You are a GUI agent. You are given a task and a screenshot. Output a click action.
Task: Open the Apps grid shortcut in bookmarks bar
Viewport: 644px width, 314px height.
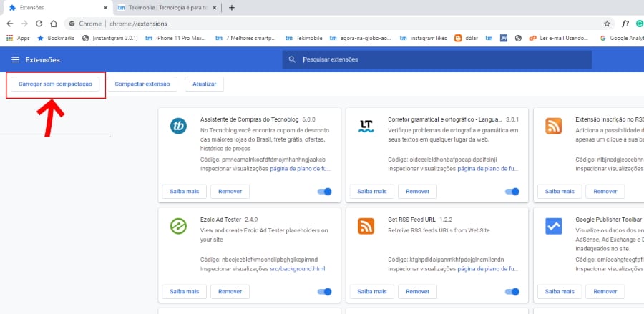pos(18,38)
